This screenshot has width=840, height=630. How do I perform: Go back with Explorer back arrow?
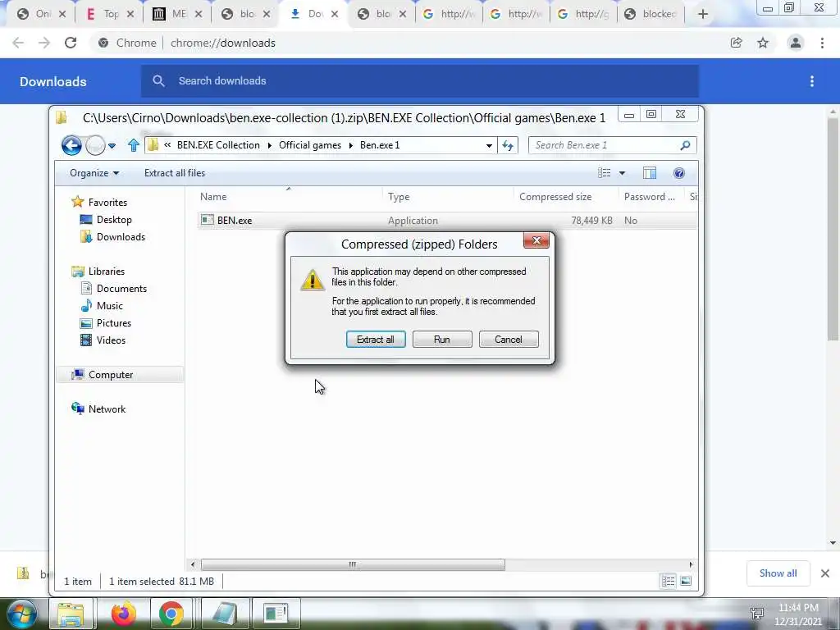71,145
